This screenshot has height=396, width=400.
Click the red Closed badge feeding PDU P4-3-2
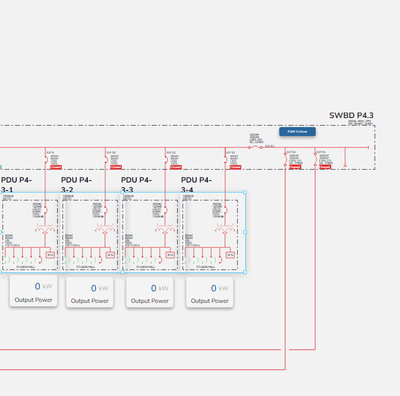click(116, 167)
